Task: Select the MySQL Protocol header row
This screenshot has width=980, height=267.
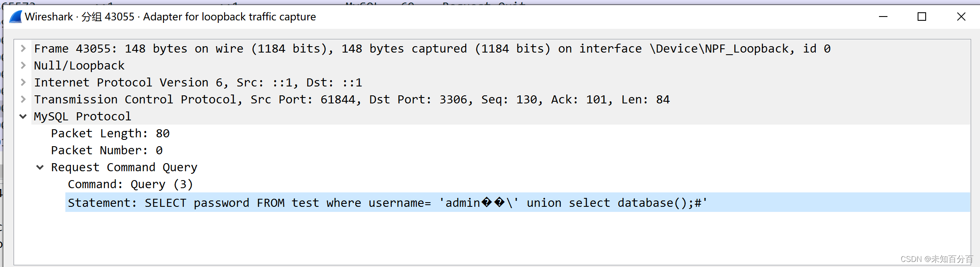Action: point(82,116)
